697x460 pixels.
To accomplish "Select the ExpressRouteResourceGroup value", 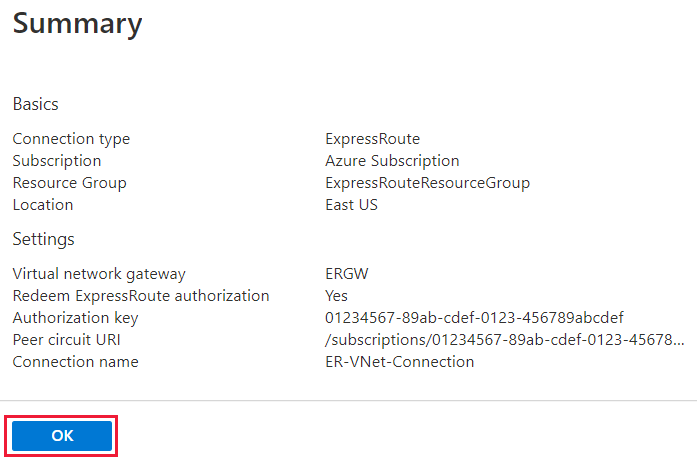I will pyautogui.click(x=427, y=183).
